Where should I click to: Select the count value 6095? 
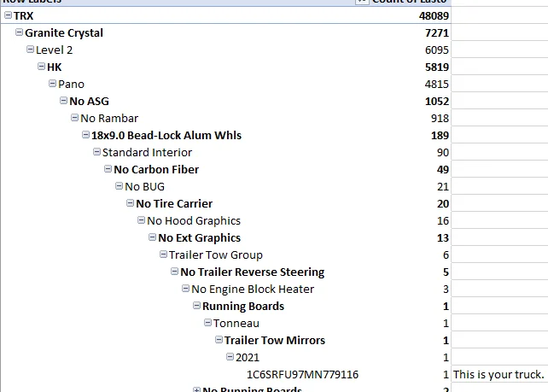coord(437,50)
